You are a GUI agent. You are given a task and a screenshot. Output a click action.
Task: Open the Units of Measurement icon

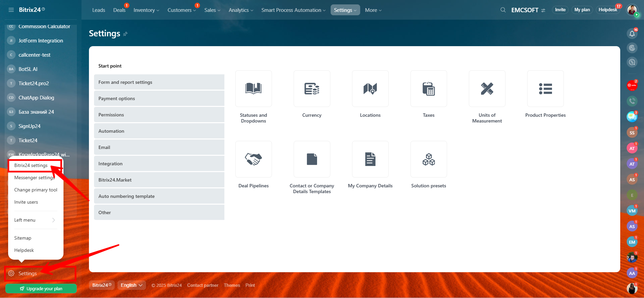pos(487,89)
